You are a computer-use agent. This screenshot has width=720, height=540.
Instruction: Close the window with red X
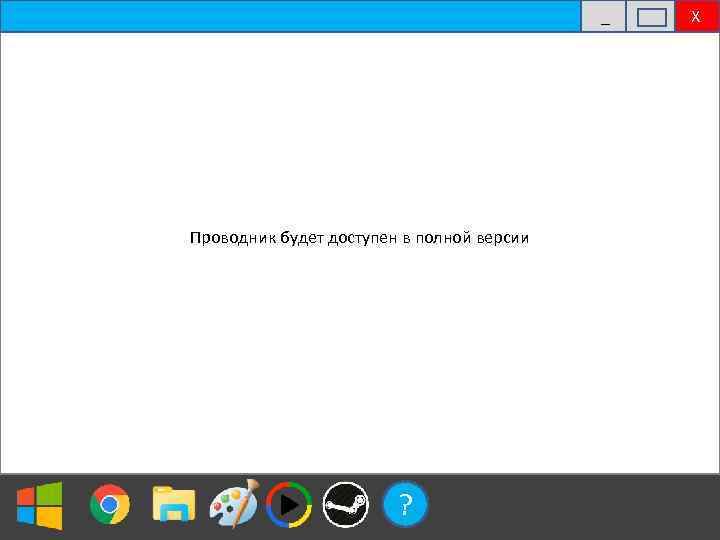click(x=696, y=17)
